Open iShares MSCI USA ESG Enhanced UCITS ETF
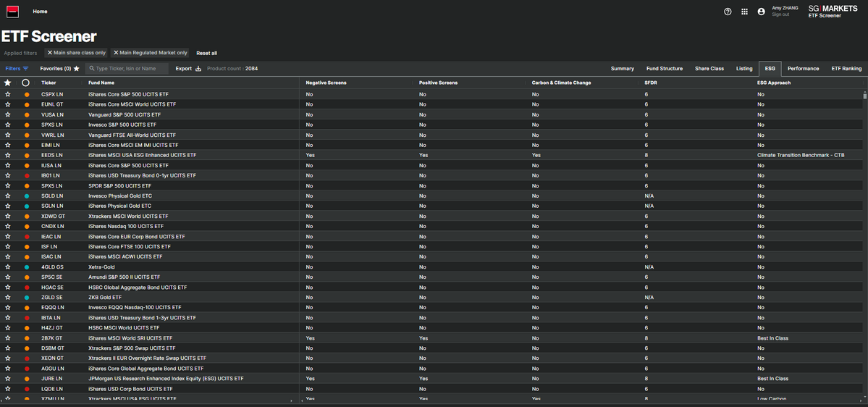This screenshot has width=868, height=407. pyautogui.click(x=143, y=155)
